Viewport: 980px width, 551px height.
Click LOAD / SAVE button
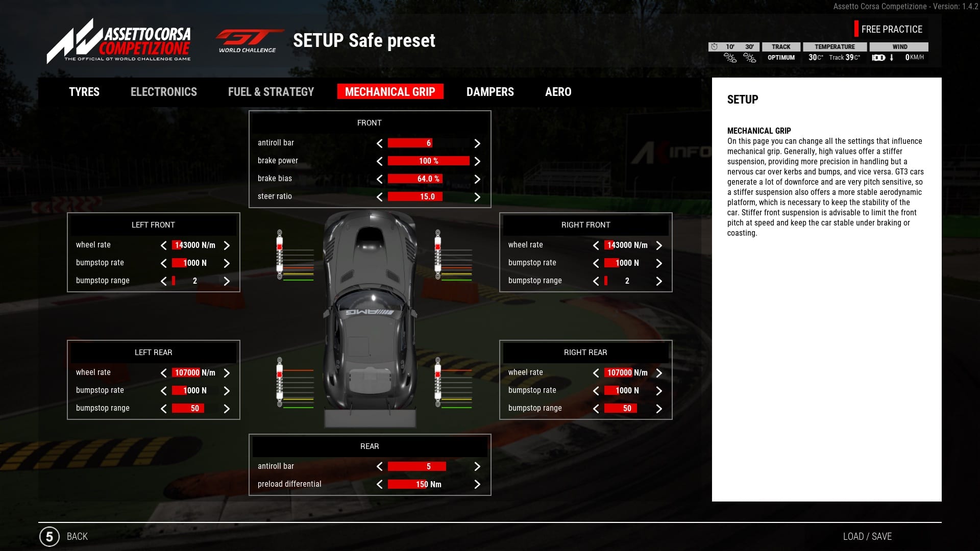868,536
